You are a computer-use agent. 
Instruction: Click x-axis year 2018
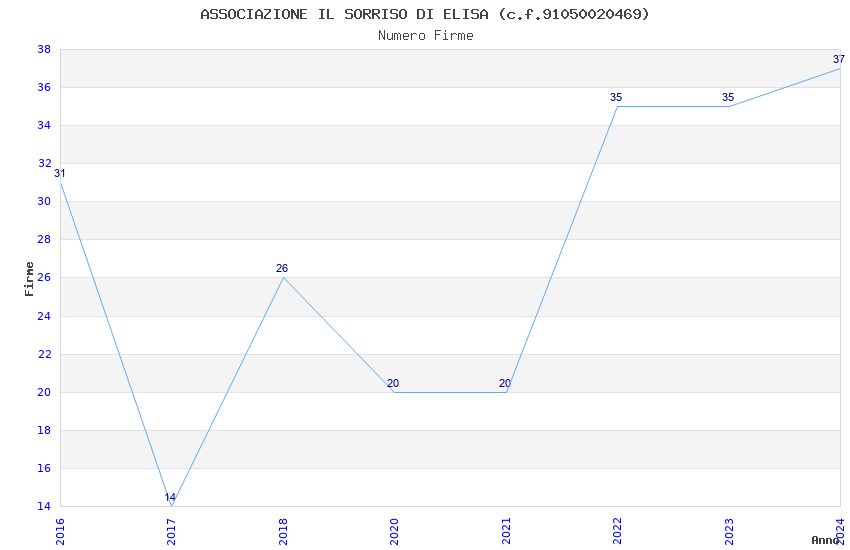click(x=283, y=531)
